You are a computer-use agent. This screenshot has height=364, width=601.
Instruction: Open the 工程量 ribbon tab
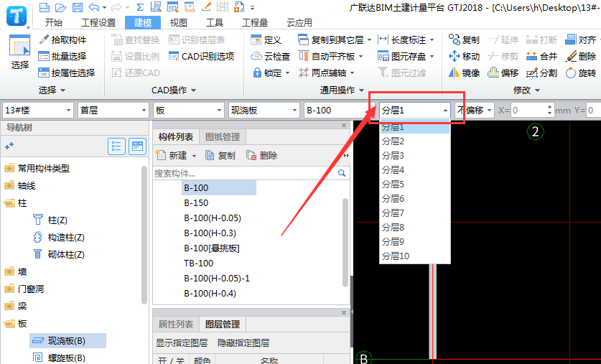coord(255,22)
